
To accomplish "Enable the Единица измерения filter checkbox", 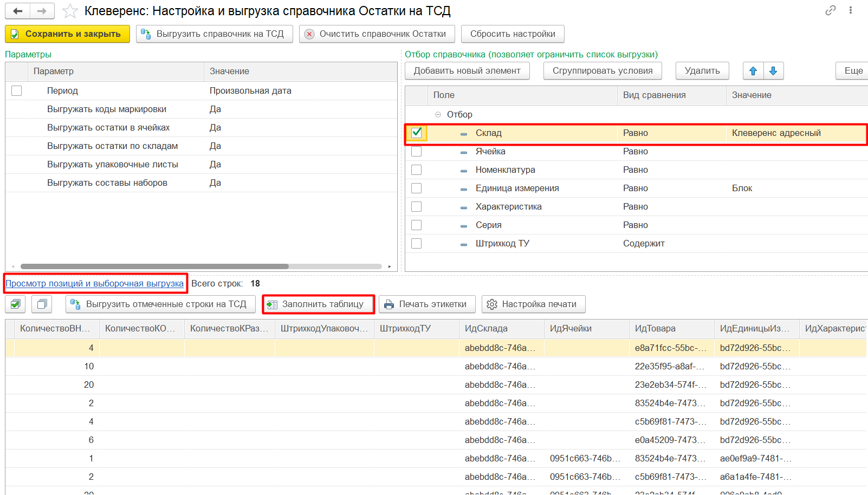I will pyautogui.click(x=417, y=188).
